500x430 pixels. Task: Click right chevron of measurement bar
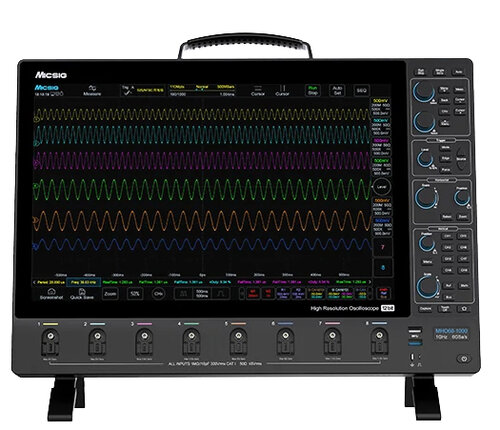click(x=369, y=282)
